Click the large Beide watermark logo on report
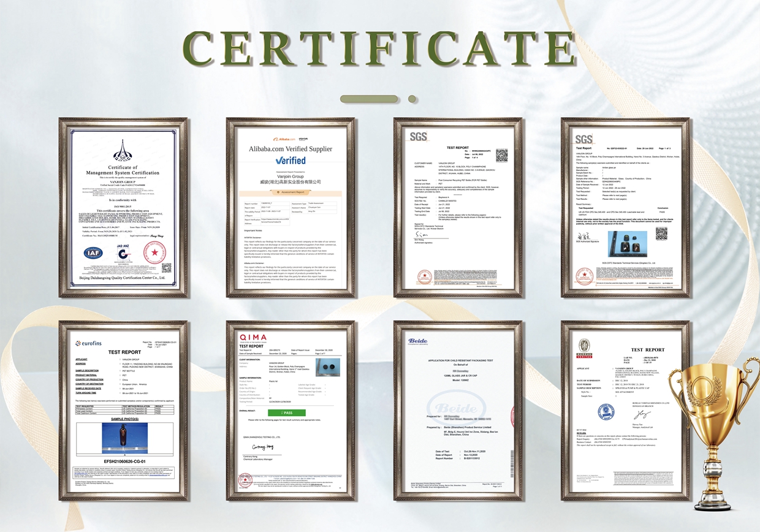 [x=457, y=408]
